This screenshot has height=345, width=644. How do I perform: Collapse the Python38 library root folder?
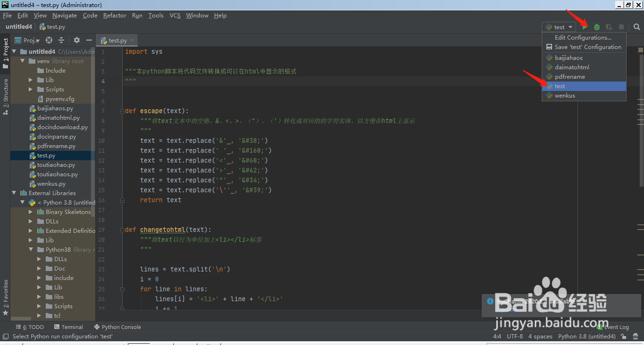pyautogui.click(x=31, y=250)
